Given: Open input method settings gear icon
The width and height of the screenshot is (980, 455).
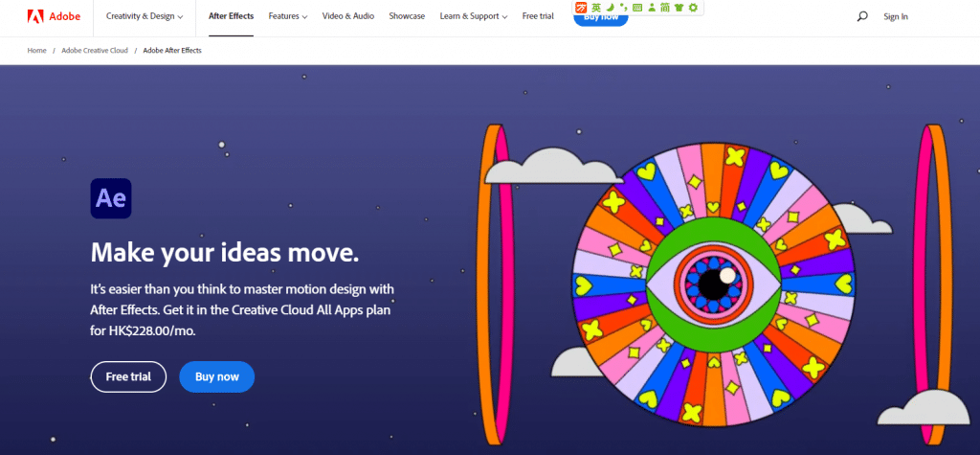Looking at the screenshot, I should pyautogui.click(x=693, y=8).
